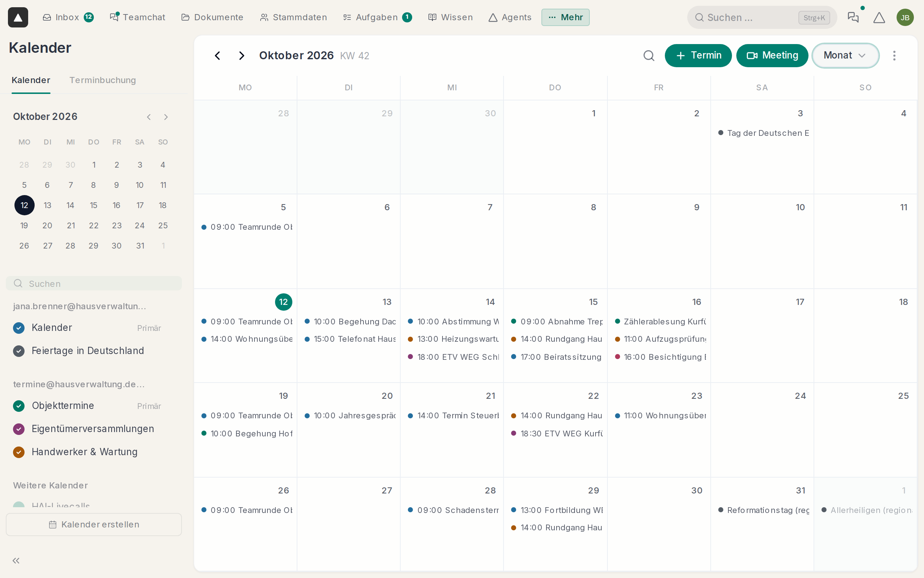
Task: Open the 16:00 Besichtigung event on 16th
Action: coord(660,357)
